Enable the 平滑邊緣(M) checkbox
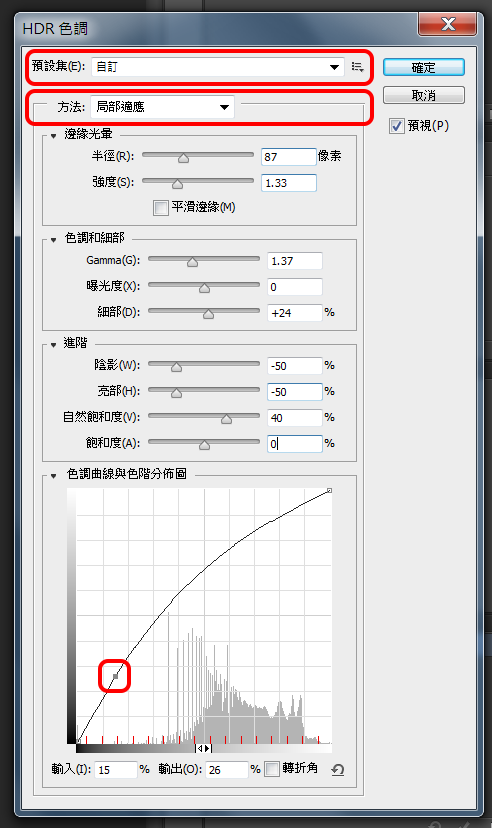This screenshot has height=828, width=492. tap(160, 208)
